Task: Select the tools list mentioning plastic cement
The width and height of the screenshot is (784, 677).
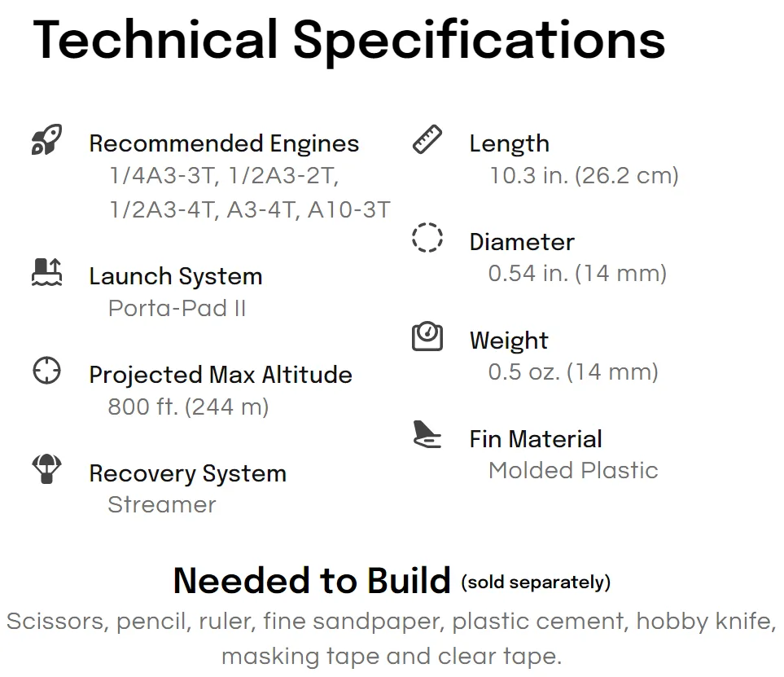Action: (x=392, y=639)
